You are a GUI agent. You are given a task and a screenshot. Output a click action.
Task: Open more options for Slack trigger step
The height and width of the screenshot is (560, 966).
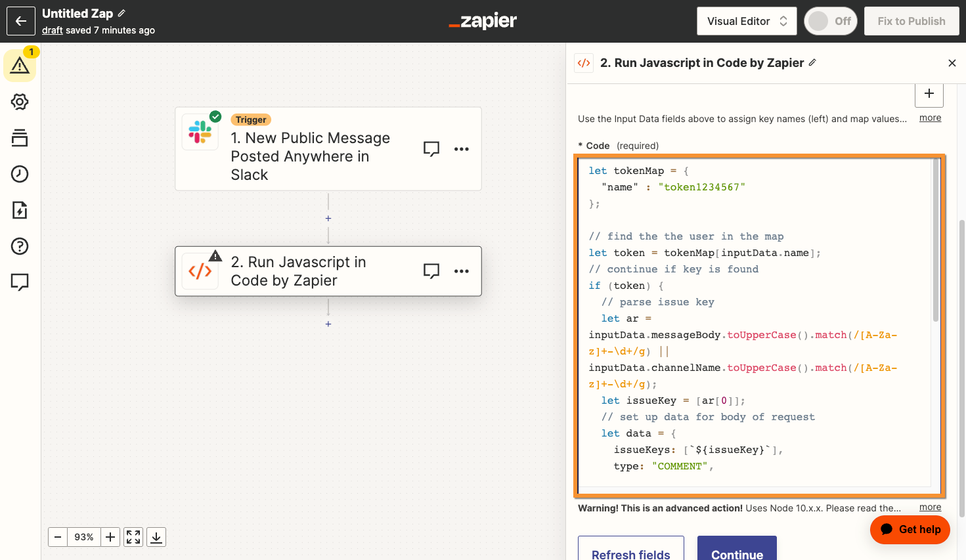point(462,149)
